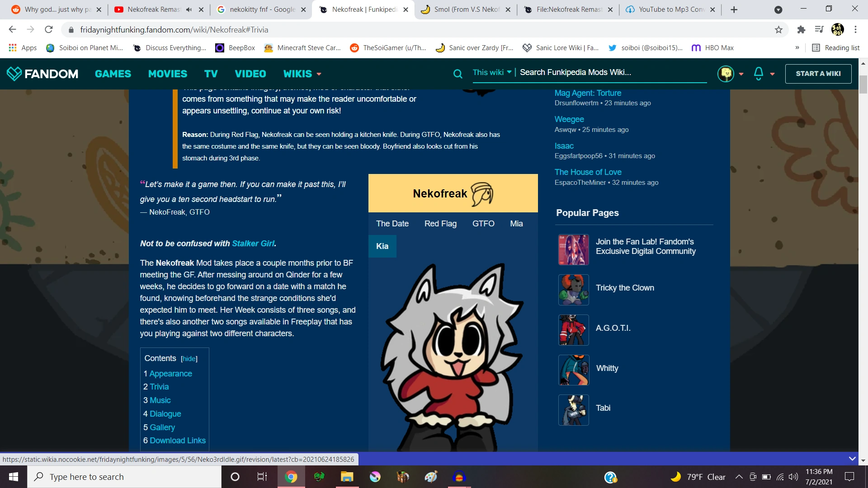Switch to the Smol browser tab
Viewport: 868px width, 488px height.
tap(461, 9)
